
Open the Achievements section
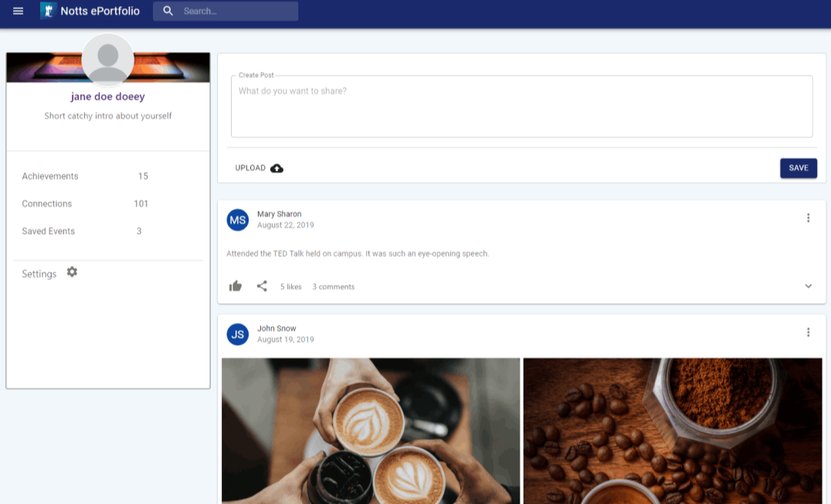pos(50,177)
